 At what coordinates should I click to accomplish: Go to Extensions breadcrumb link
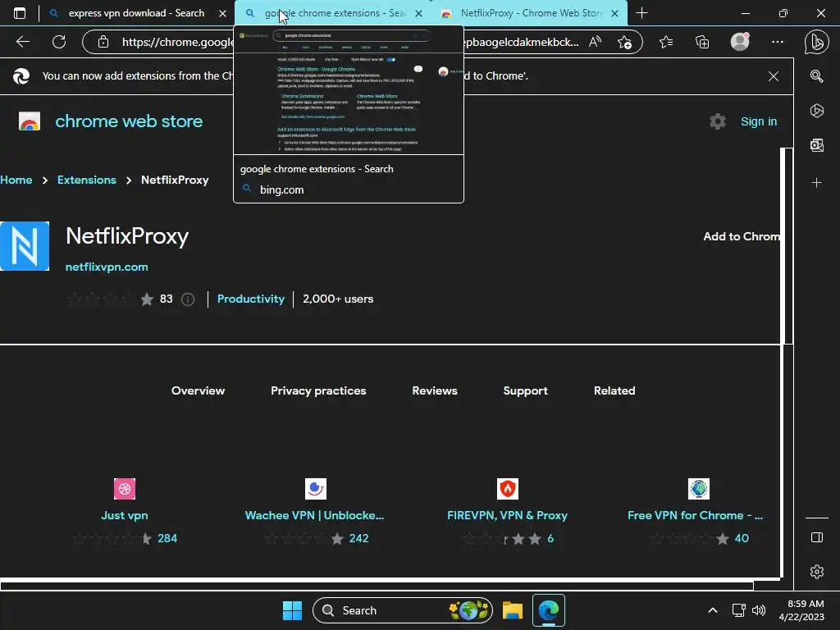click(87, 180)
